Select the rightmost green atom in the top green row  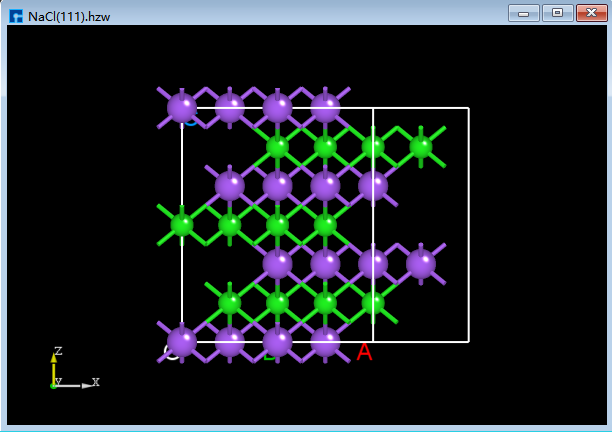tap(421, 147)
